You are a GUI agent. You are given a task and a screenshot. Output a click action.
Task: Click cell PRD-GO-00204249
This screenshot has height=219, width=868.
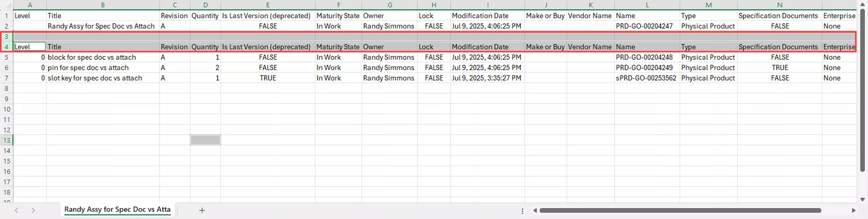(x=647, y=68)
